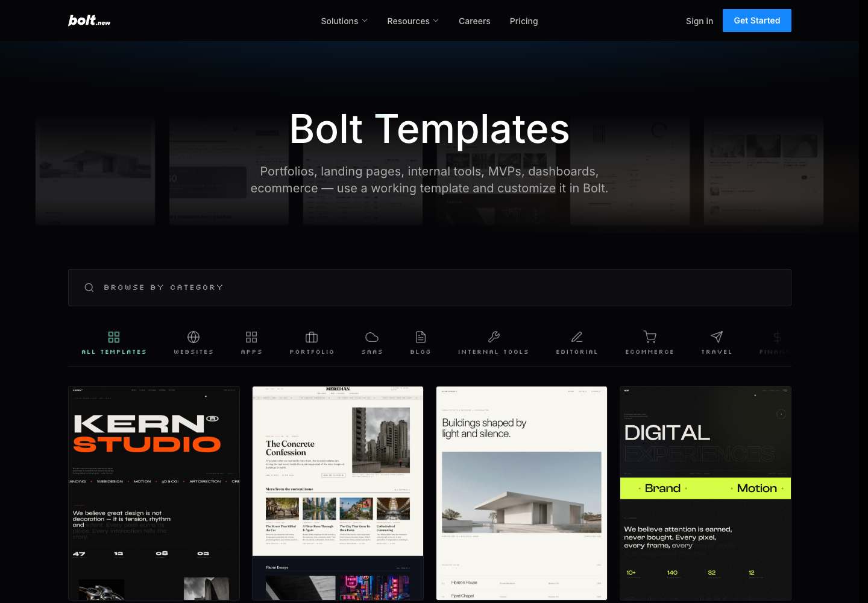Switch to the Blog tab label

[x=421, y=352]
